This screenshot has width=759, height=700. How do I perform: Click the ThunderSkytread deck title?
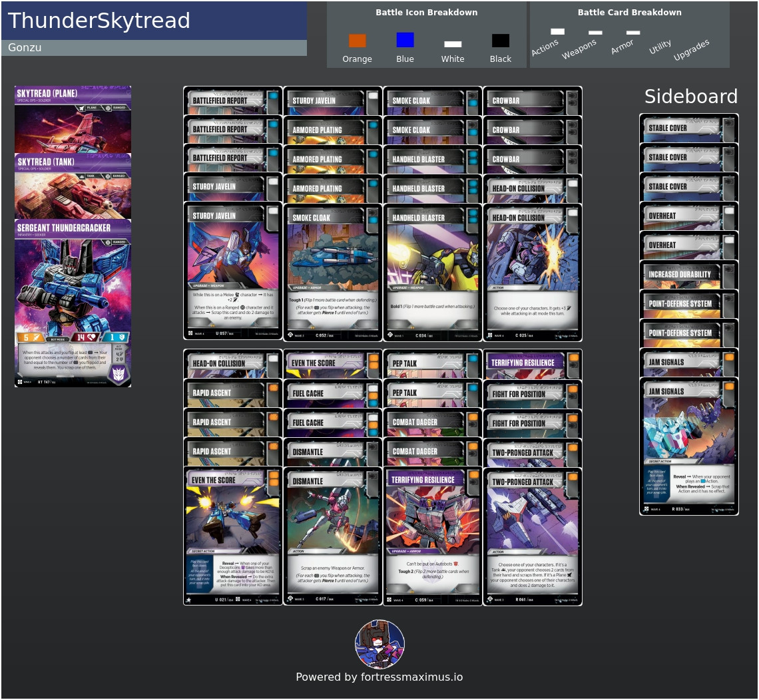pos(99,21)
